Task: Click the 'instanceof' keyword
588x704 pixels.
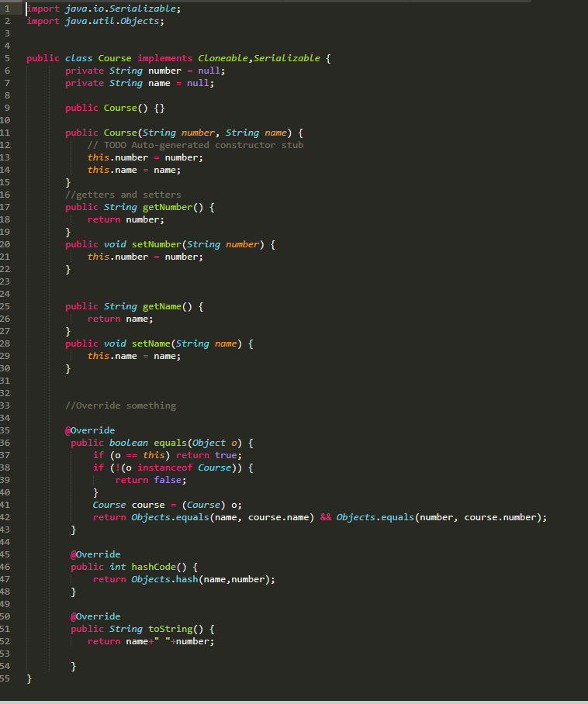Action: click(165, 468)
